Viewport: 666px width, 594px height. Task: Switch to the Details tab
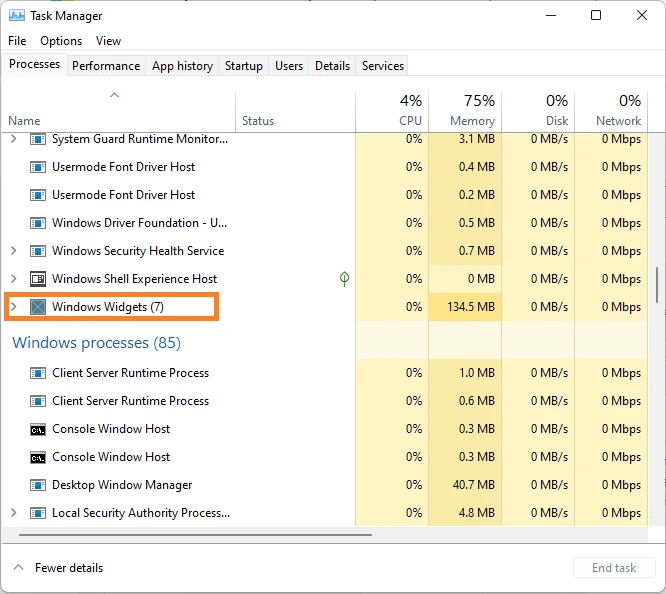pyautogui.click(x=333, y=66)
